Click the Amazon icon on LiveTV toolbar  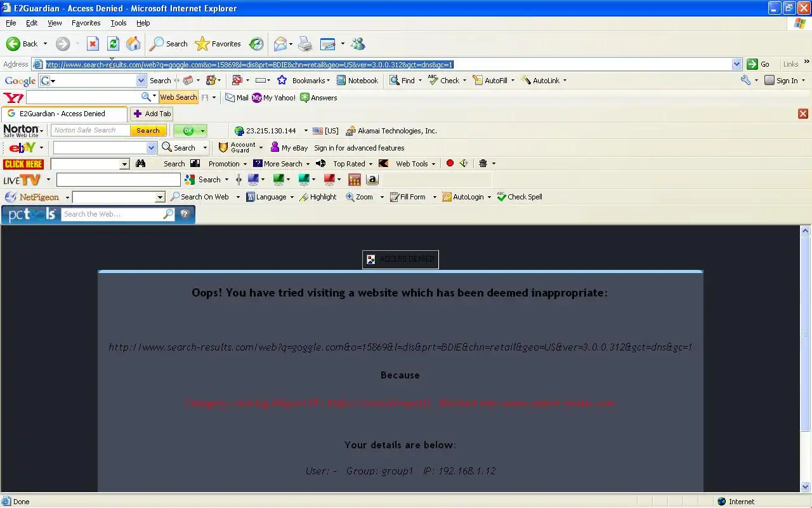coord(372,180)
